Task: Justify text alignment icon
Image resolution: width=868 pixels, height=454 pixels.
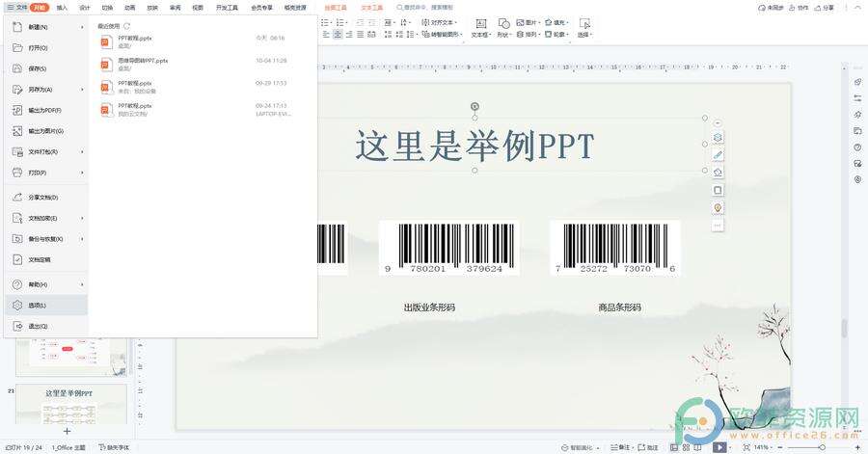Action: [x=361, y=35]
